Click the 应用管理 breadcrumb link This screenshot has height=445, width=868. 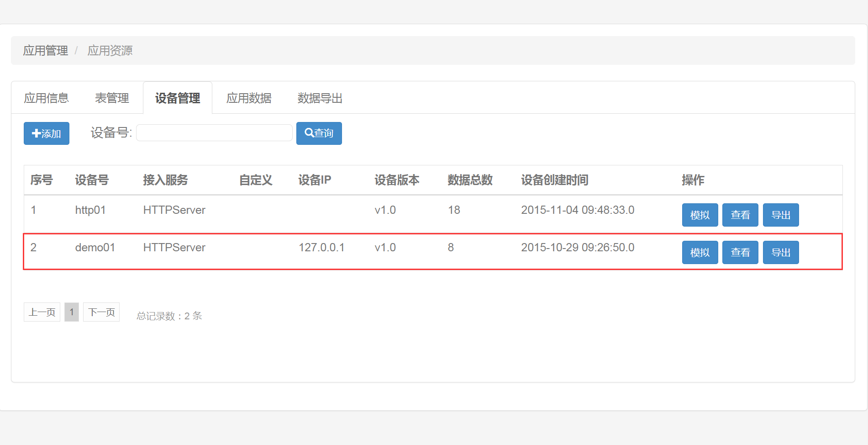46,51
